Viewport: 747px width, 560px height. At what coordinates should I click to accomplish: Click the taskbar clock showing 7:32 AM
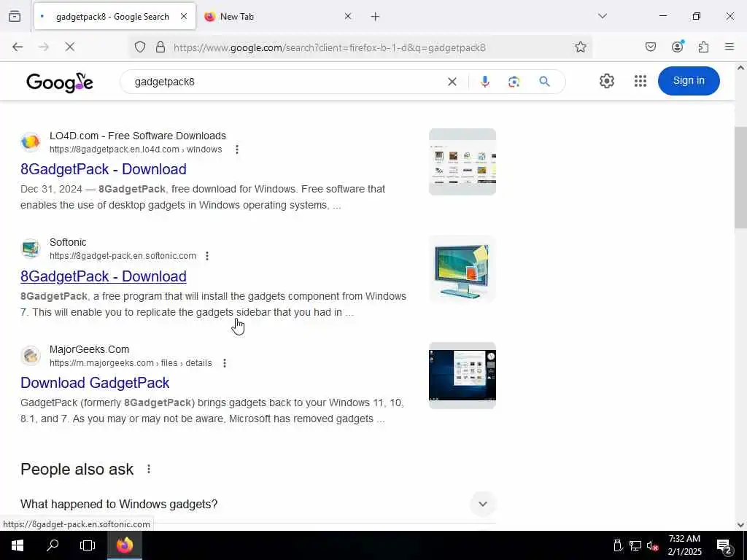684,545
